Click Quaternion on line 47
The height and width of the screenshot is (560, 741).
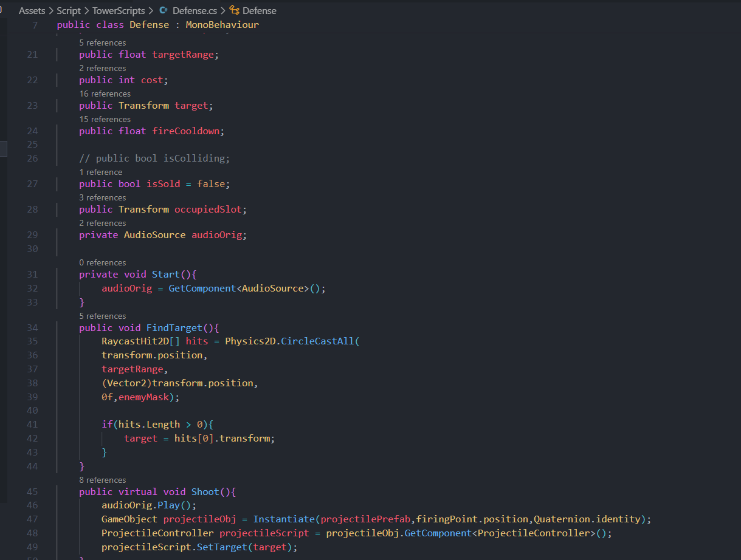click(562, 519)
